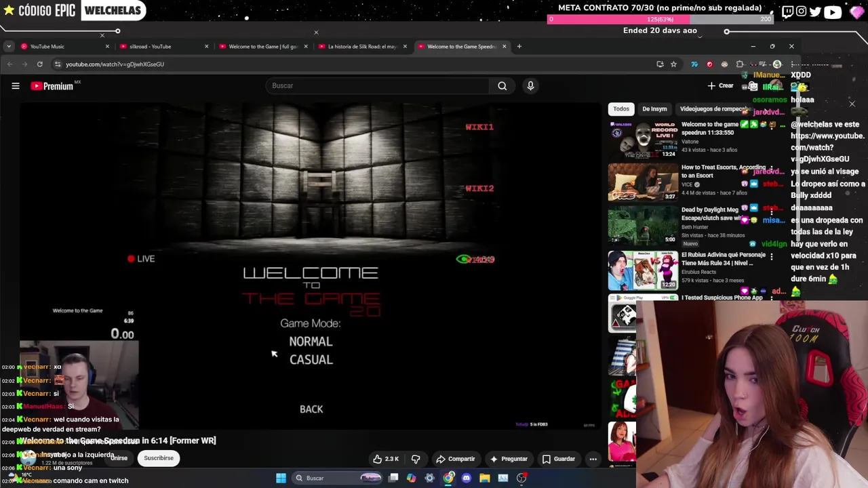Open How to Treat Escorts video title

[724, 171]
